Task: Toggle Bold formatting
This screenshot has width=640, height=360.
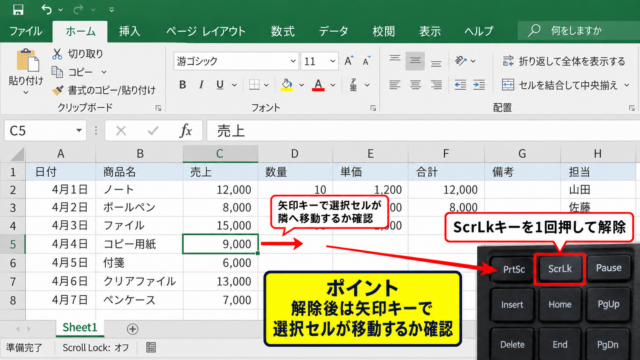Action: click(182, 85)
